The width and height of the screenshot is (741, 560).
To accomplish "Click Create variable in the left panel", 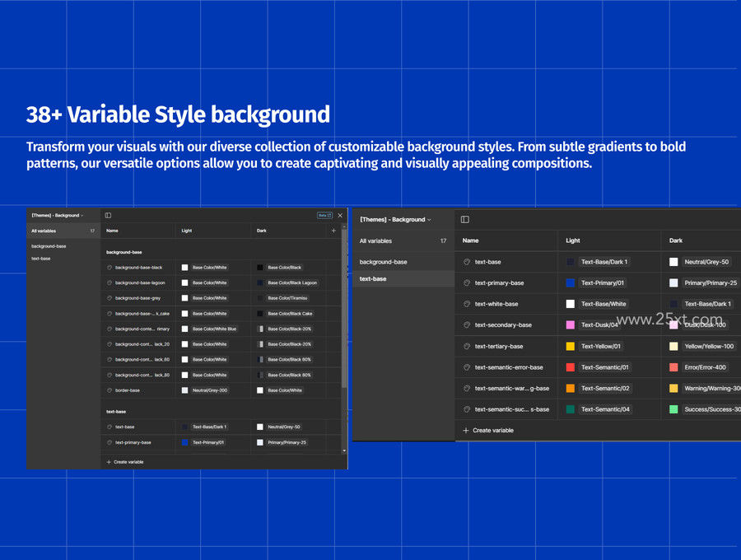I will pyautogui.click(x=125, y=462).
